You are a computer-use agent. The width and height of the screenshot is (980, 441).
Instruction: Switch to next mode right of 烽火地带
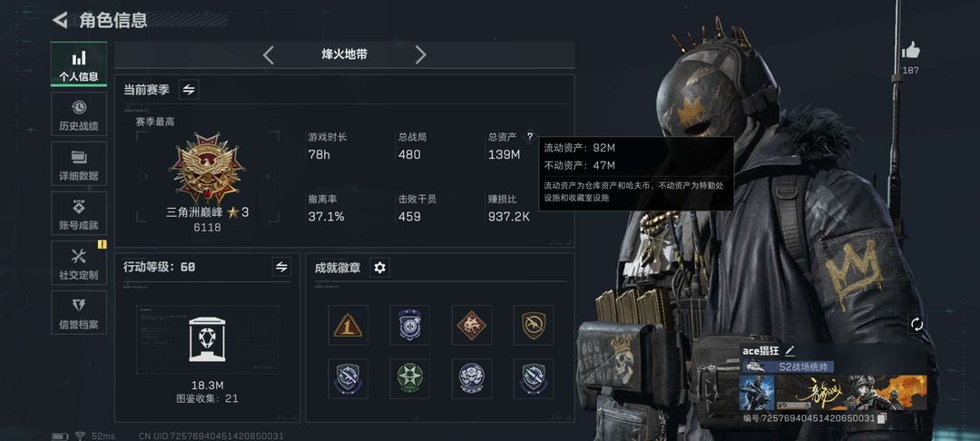tap(420, 55)
